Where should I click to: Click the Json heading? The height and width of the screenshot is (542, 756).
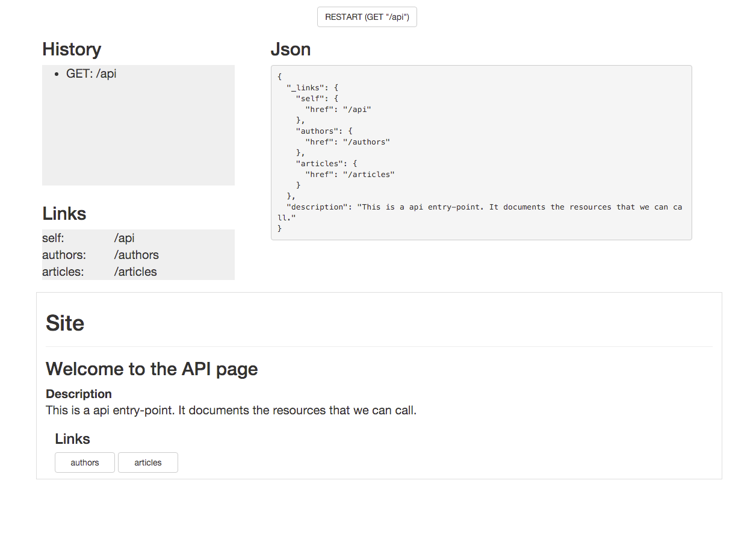tap(291, 49)
